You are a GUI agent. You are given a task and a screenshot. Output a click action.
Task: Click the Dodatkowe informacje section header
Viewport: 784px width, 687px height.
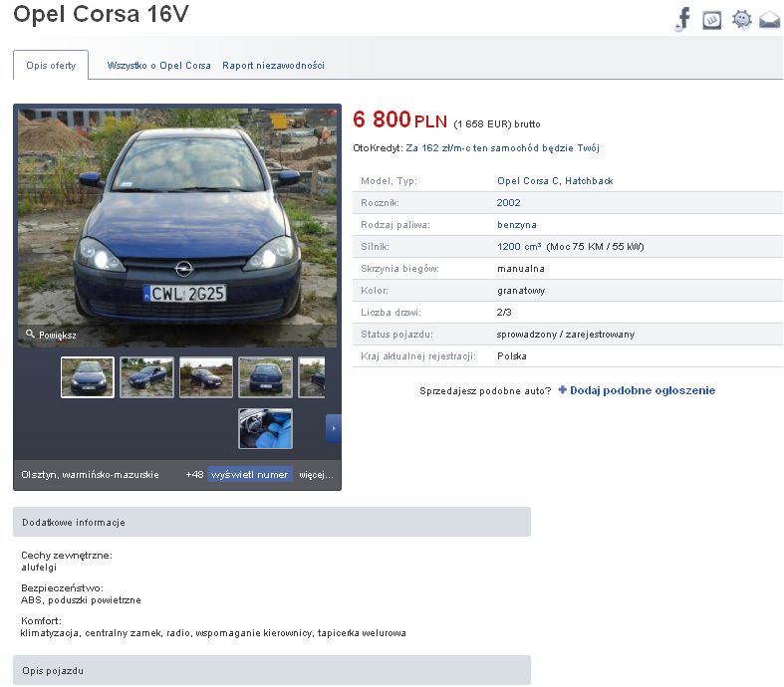pos(272,522)
